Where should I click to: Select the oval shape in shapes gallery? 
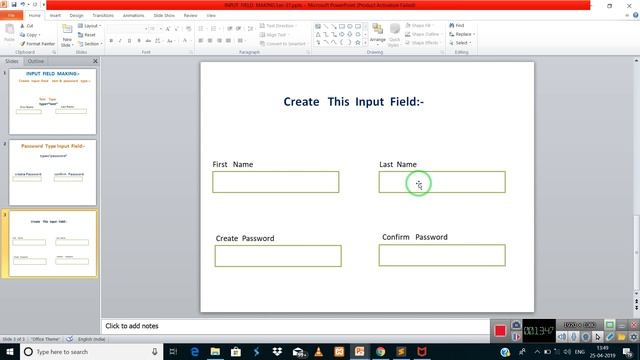pyautogui.click(x=350, y=26)
